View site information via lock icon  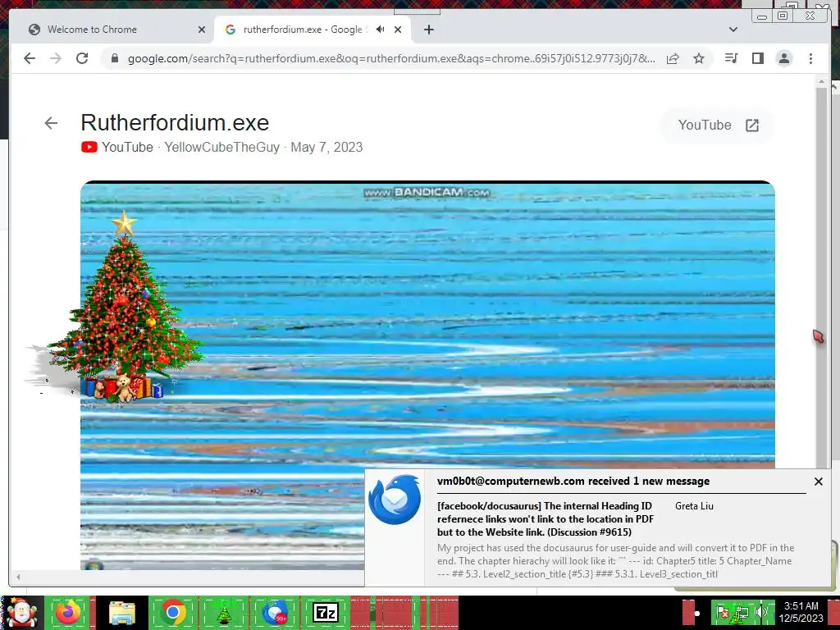tap(114, 58)
